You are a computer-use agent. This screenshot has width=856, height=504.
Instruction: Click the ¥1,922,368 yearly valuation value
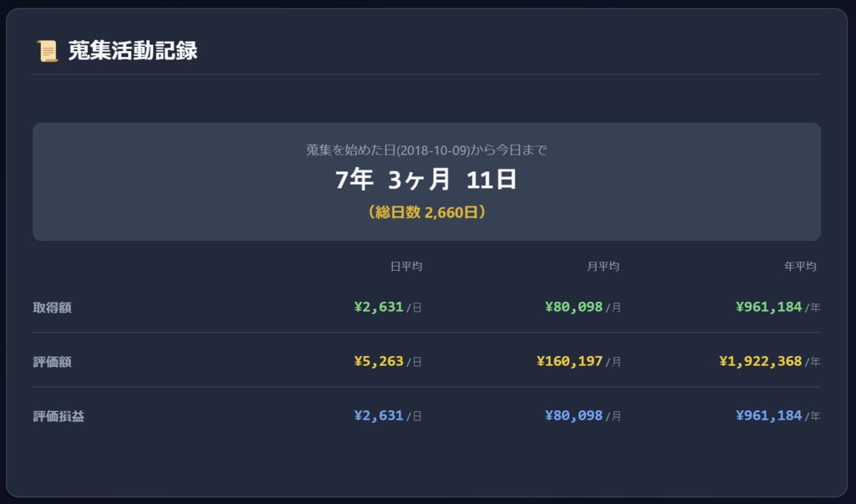(761, 361)
